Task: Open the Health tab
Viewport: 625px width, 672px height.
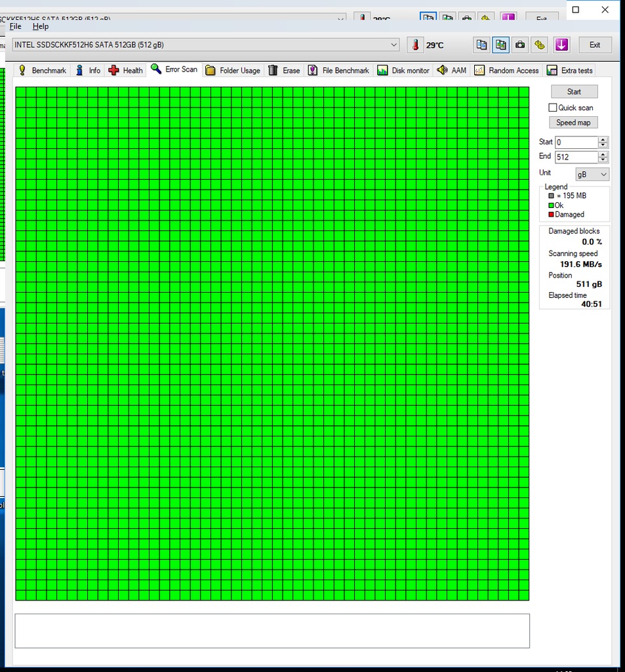Action: [125, 70]
